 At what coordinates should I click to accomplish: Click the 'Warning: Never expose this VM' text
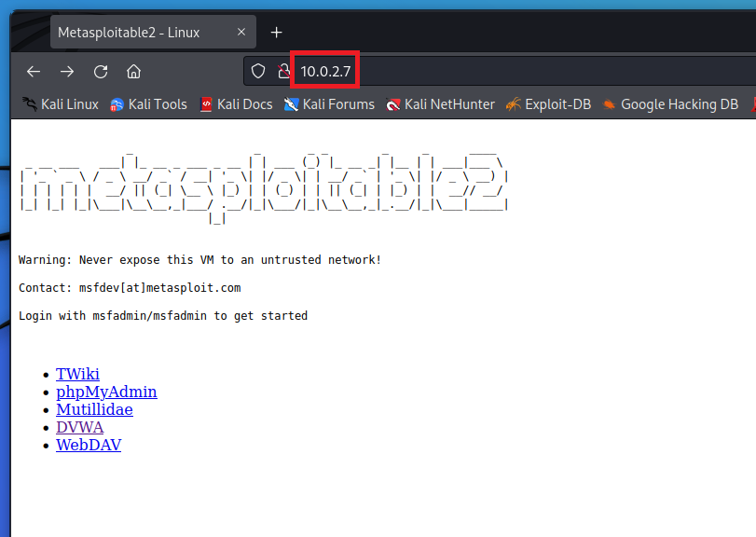click(x=200, y=260)
